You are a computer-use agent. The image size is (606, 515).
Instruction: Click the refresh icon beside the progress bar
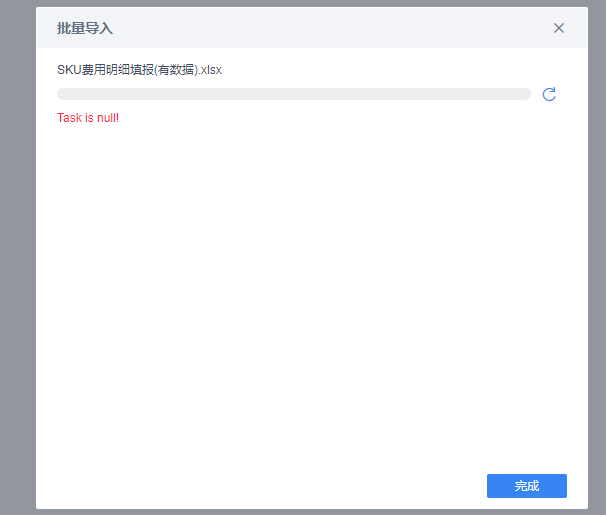coord(549,94)
